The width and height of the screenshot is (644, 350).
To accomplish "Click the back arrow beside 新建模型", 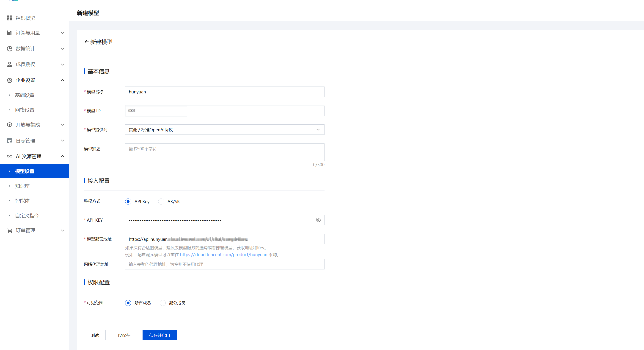I will pyautogui.click(x=86, y=42).
